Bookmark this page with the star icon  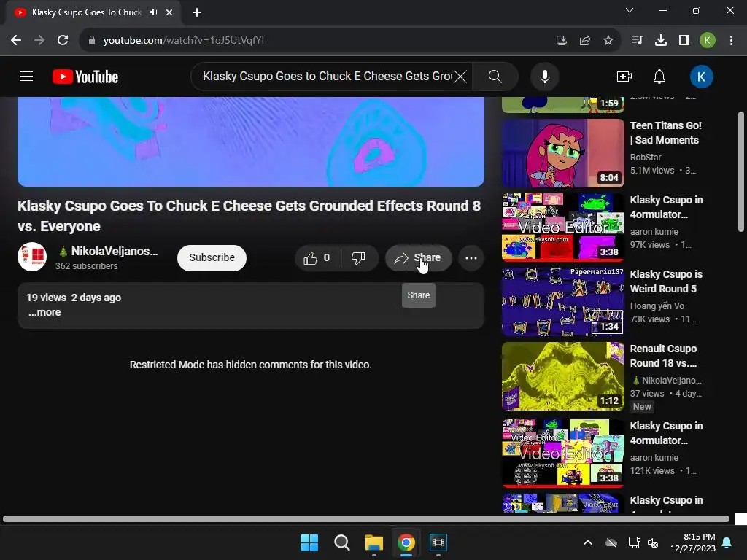608,41
